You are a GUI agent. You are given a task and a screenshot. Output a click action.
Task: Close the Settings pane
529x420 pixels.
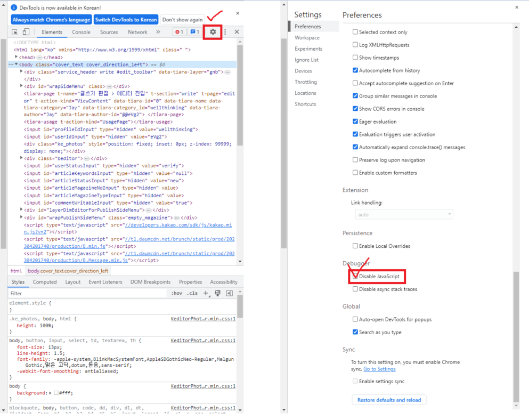517,7
